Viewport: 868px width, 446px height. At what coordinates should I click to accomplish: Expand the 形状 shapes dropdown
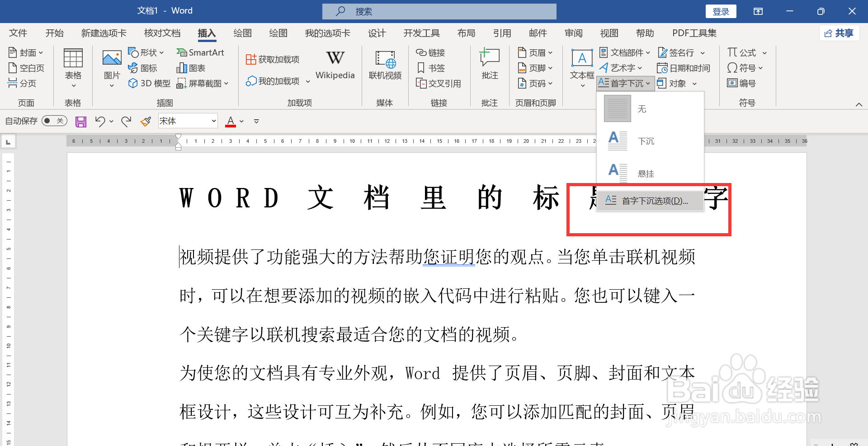161,52
